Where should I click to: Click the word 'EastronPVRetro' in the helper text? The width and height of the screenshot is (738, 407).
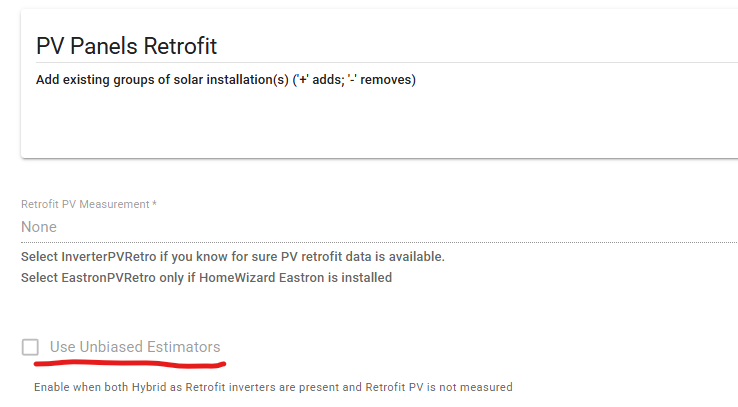tap(109, 277)
